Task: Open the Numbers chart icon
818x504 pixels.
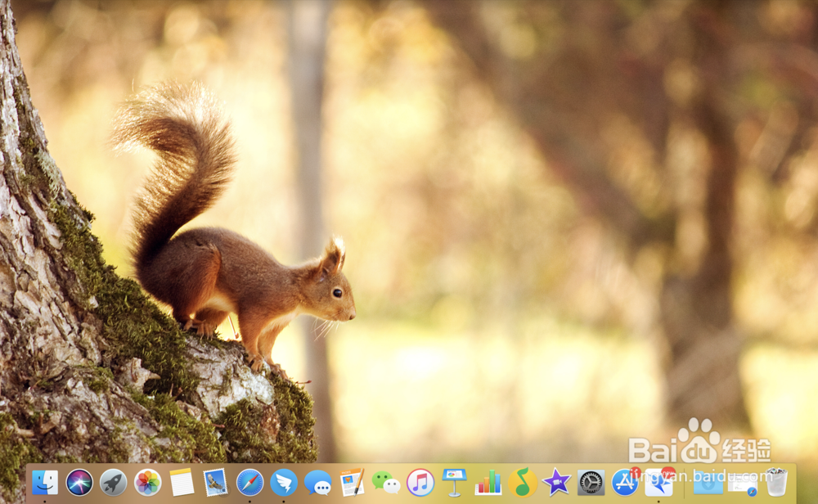Action: [x=488, y=482]
